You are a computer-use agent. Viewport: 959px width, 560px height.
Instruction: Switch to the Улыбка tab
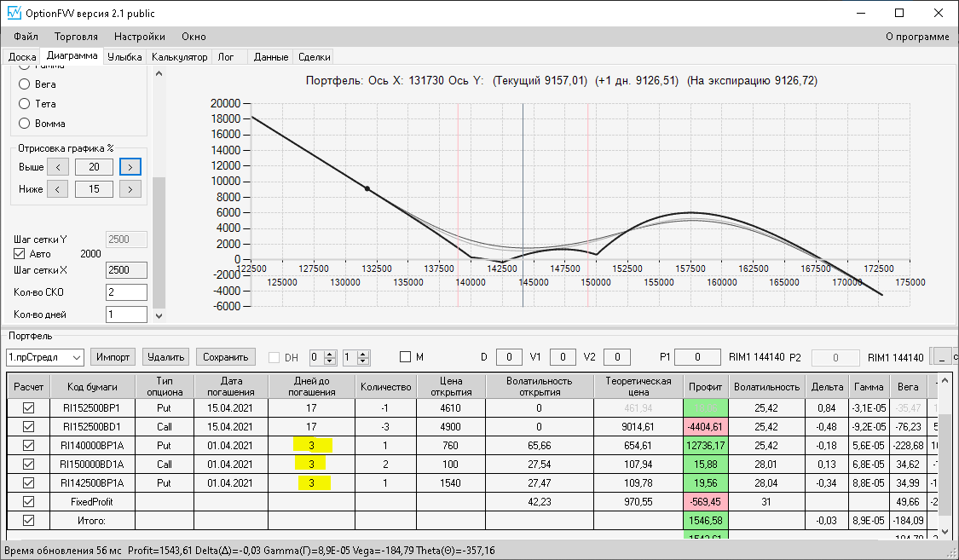124,57
